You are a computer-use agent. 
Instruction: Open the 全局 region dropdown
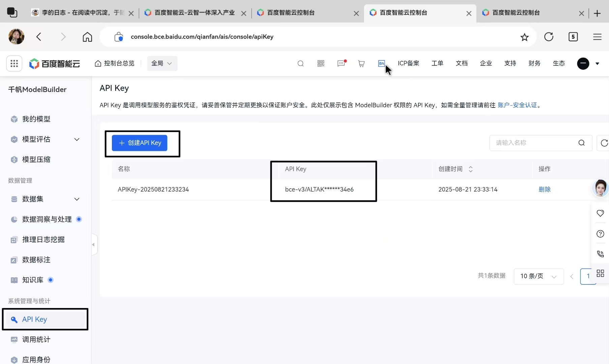point(162,63)
